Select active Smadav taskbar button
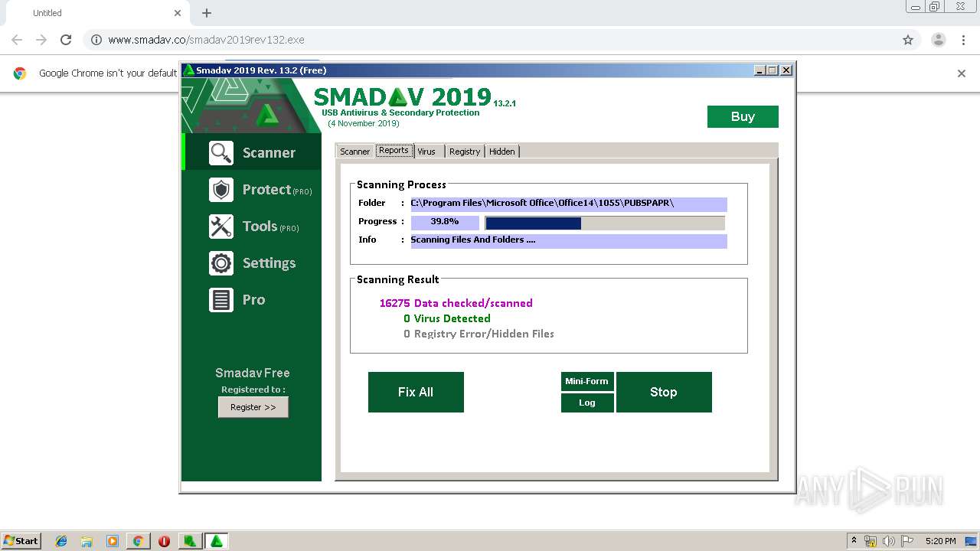The image size is (980, 551). (217, 541)
